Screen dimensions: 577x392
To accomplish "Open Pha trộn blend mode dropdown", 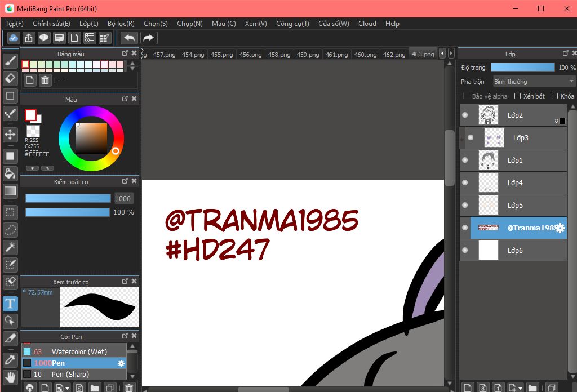I will [x=533, y=81].
